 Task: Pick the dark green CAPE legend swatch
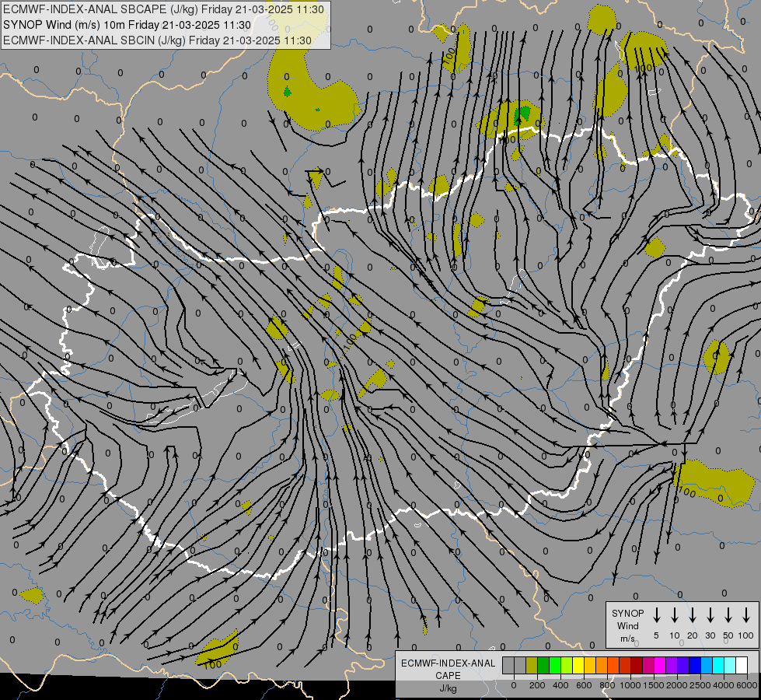[x=543, y=665]
